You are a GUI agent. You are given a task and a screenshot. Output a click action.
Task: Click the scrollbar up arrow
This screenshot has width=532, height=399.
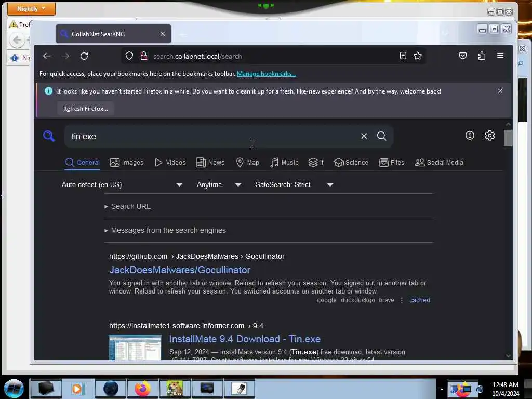(508, 125)
